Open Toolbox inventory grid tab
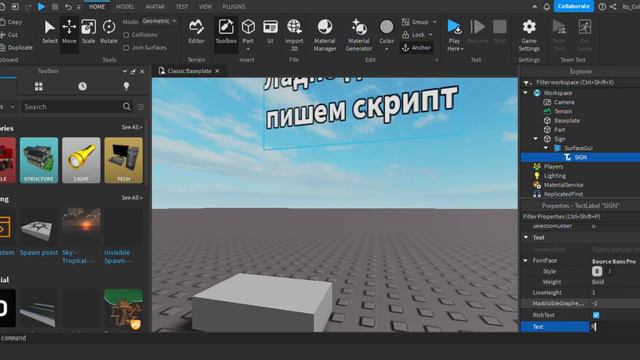 (39, 86)
